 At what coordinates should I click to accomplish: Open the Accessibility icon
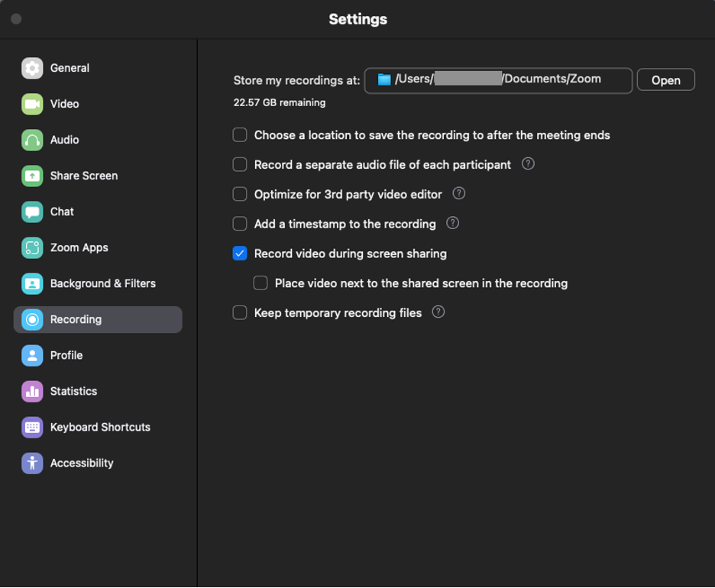(x=32, y=463)
